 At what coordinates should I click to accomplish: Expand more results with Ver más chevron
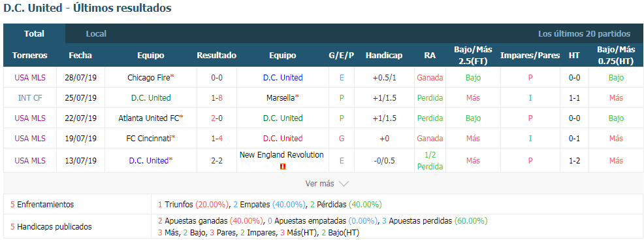coord(327,184)
